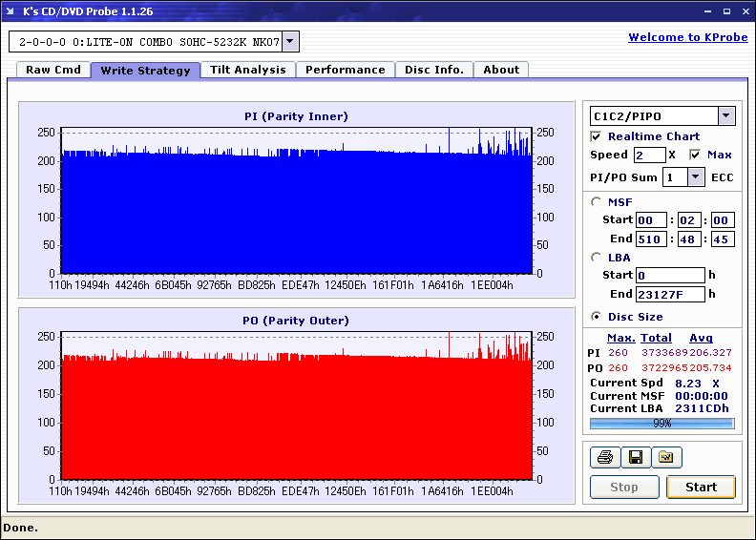Click the yellow folder open icon

(666, 458)
